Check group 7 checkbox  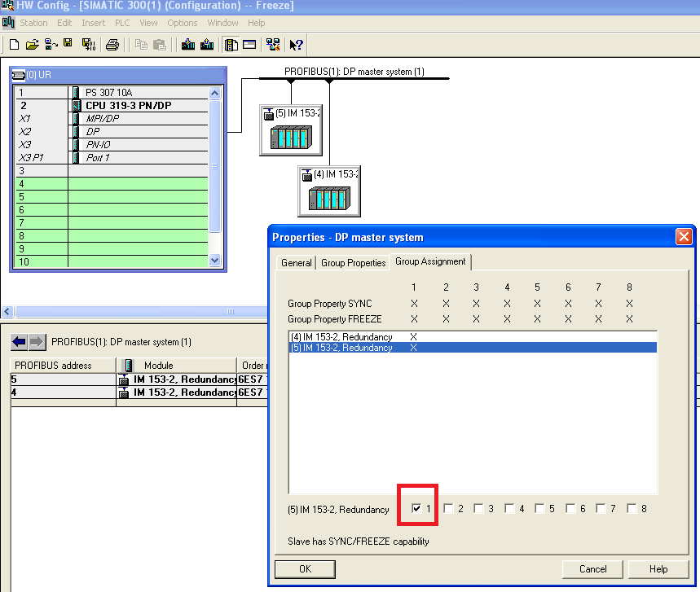pos(601,509)
